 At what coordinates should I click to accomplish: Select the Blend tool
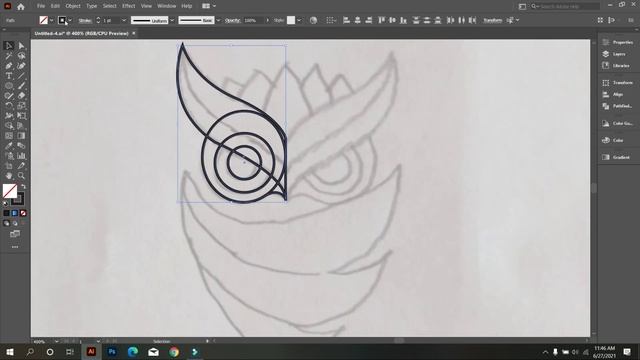21,146
